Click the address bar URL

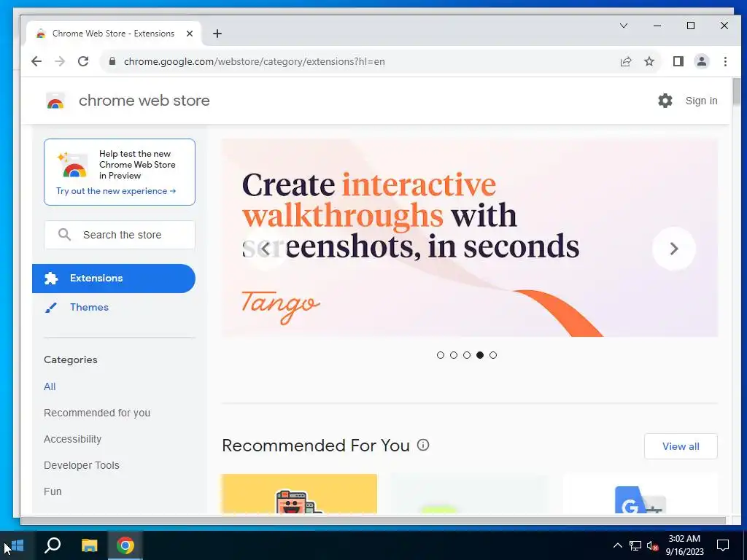255,61
